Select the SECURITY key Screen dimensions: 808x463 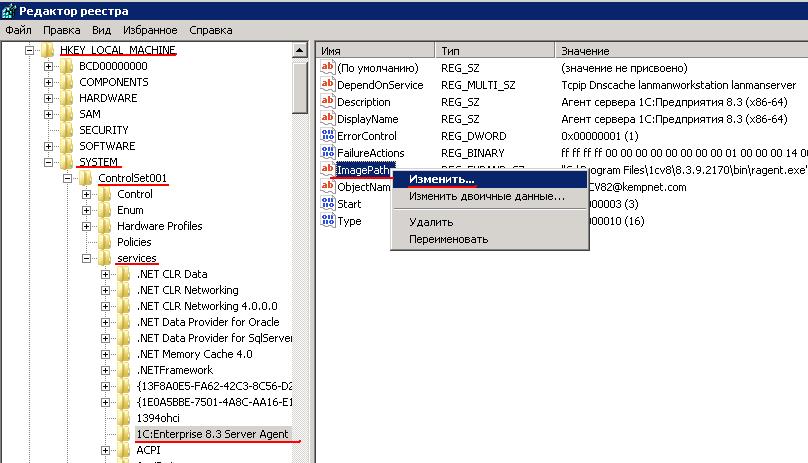point(104,130)
